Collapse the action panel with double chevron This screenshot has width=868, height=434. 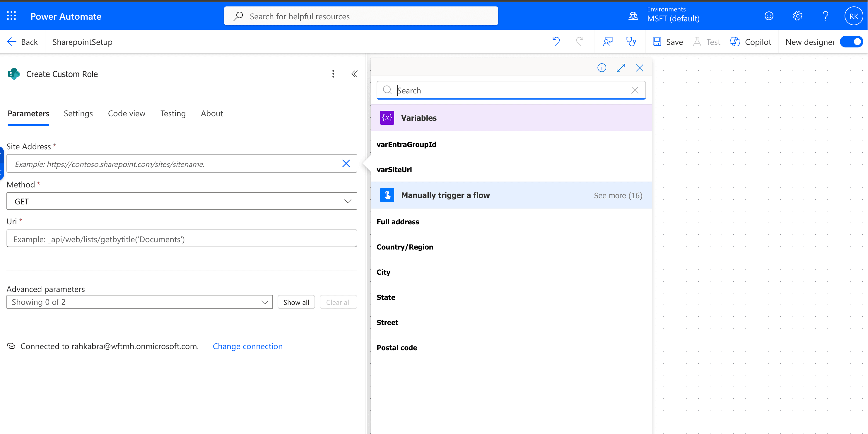pyautogui.click(x=354, y=74)
